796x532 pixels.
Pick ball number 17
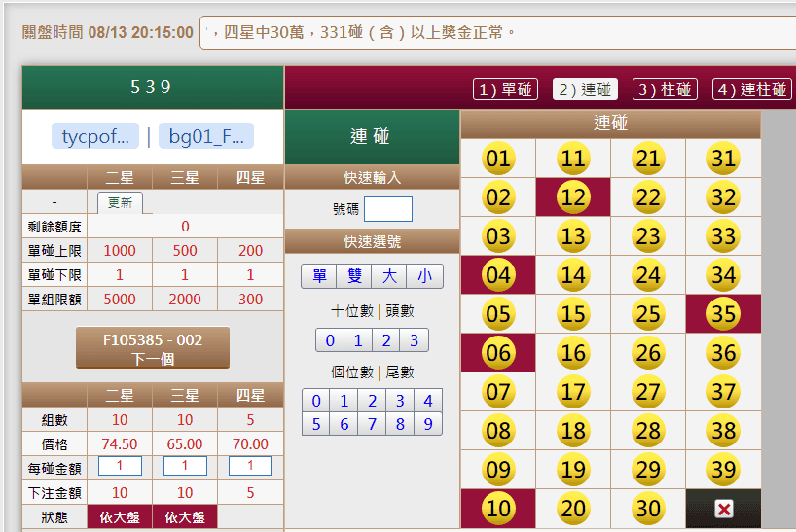573,392
